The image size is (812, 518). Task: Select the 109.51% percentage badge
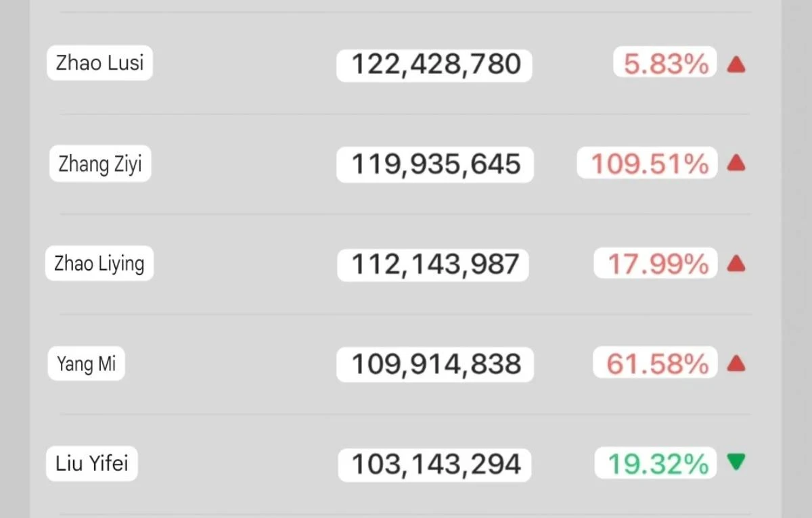pos(648,164)
